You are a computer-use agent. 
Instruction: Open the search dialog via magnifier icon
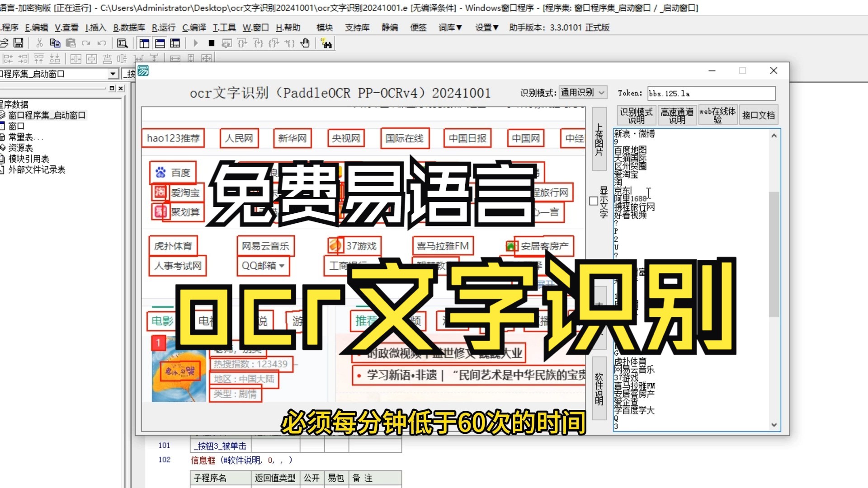pyautogui.click(x=122, y=43)
